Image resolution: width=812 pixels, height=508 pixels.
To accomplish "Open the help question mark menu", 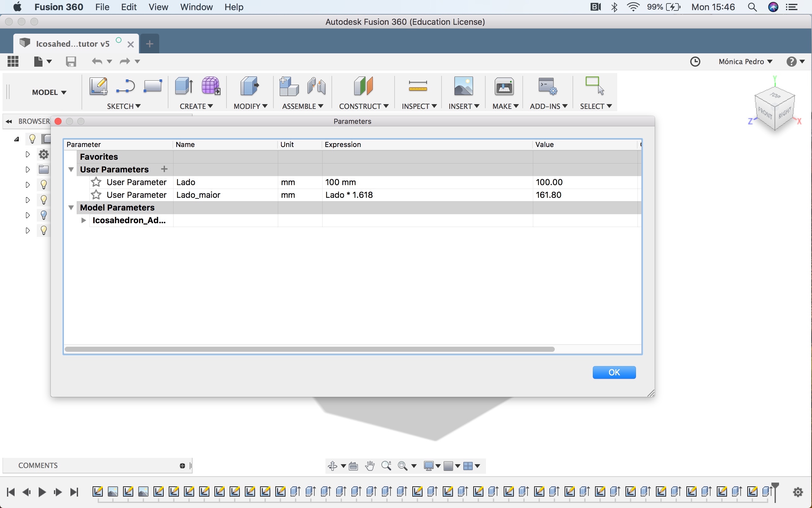I will pos(795,62).
